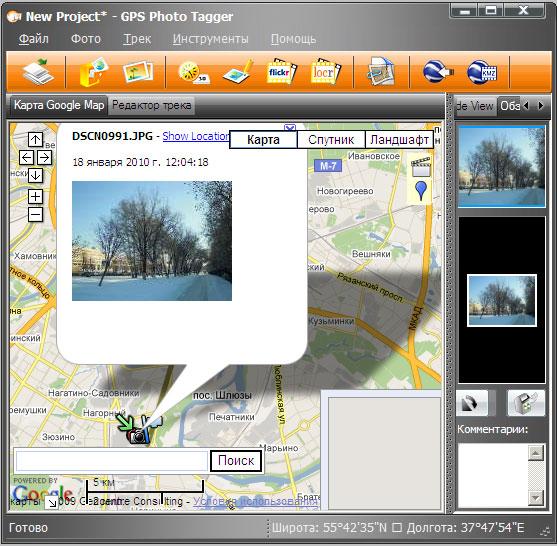Open the Фото menu
Viewport: 557px width, 546px height.
(86, 39)
